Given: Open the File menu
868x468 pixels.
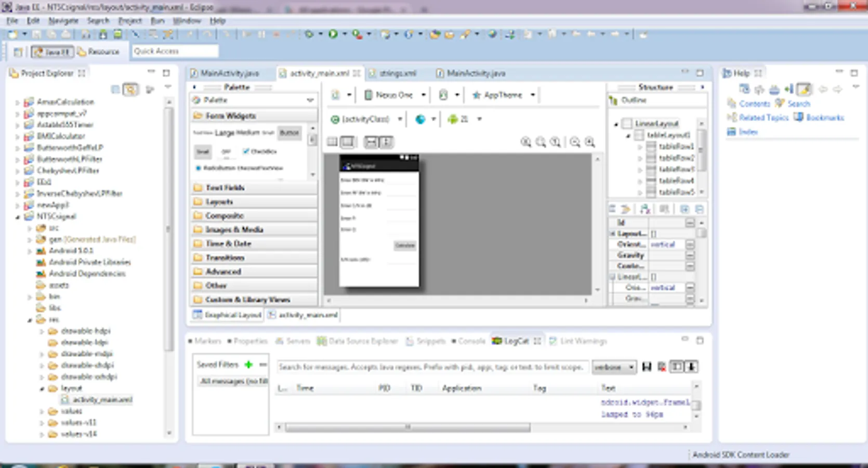Looking at the screenshot, I should point(12,21).
